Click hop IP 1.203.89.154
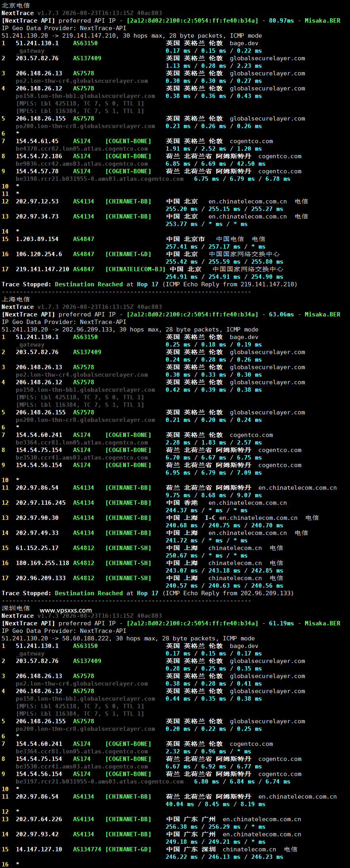This screenshot has width=350, height=868. point(37,239)
